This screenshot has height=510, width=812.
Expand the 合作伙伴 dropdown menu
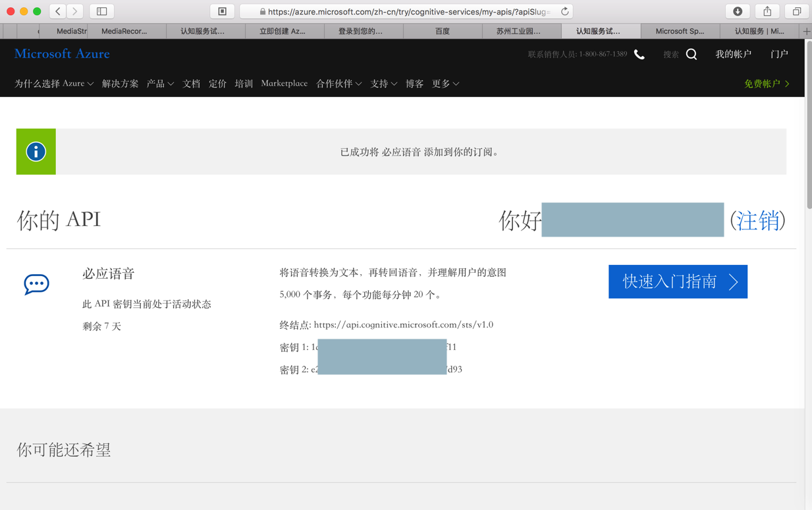(x=338, y=84)
